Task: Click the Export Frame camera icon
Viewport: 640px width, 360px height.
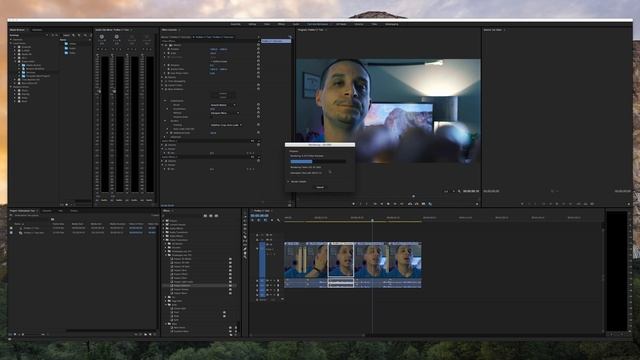Action: [423, 204]
